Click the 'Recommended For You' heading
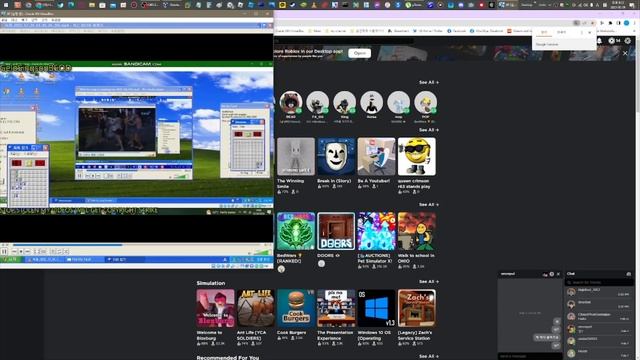 (x=228, y=358)
